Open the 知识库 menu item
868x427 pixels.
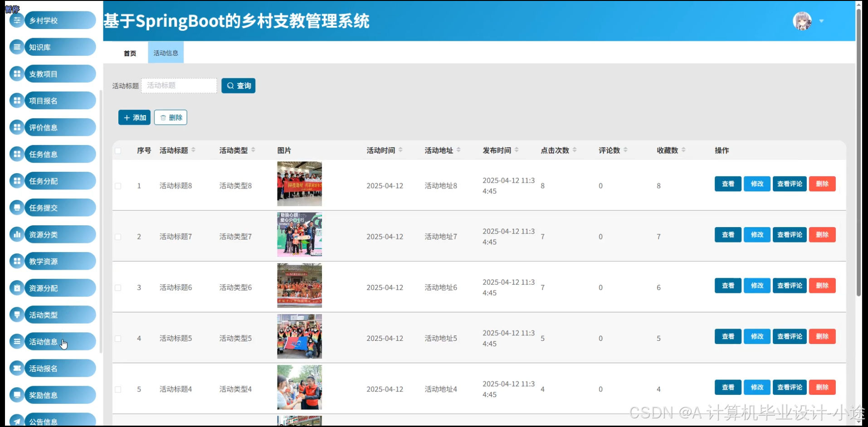pyautogui.click(x=60, y=47)
